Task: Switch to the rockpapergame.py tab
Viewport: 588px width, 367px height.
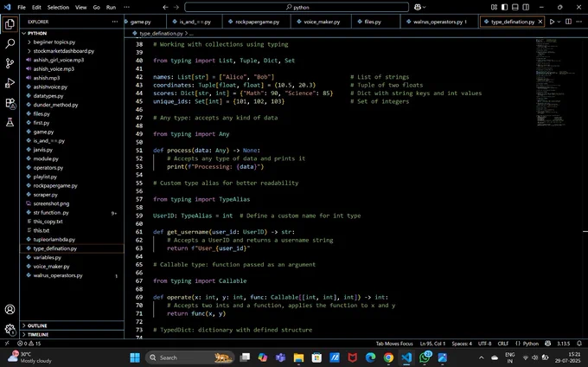Action: (x=257, y=22)
